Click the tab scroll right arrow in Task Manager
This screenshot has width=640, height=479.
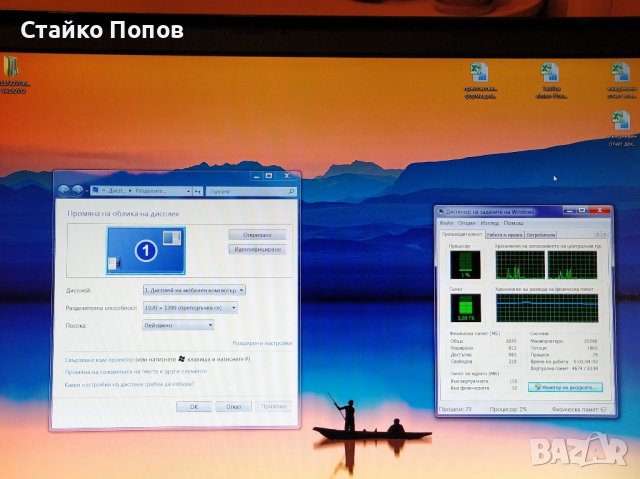tap(605, 235)
